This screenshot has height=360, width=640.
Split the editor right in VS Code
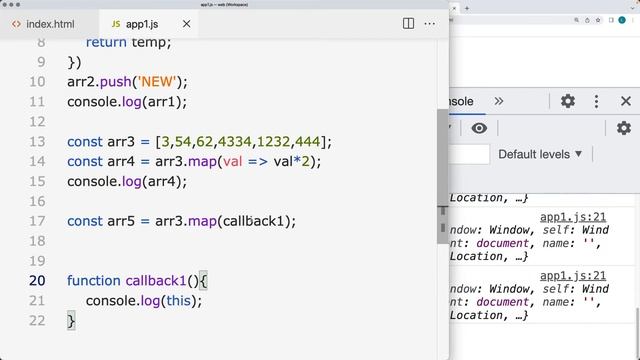[x=408, y=24]
